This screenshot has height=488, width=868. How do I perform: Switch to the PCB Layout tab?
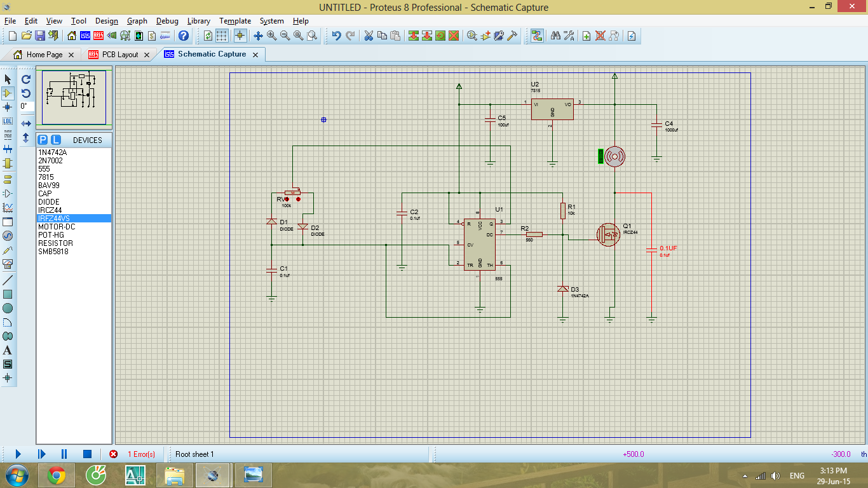[119, 55]
